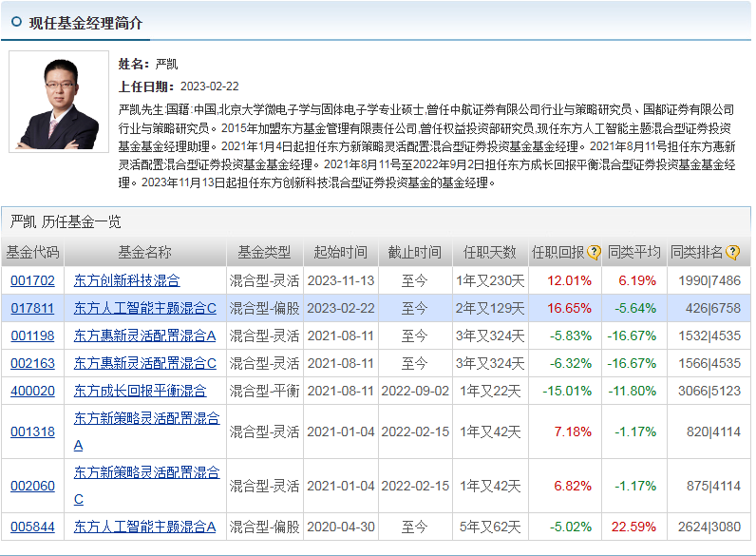Click the ranking cell 1532|4535
The width and height of the screenshot is (756, 556).
709,336
